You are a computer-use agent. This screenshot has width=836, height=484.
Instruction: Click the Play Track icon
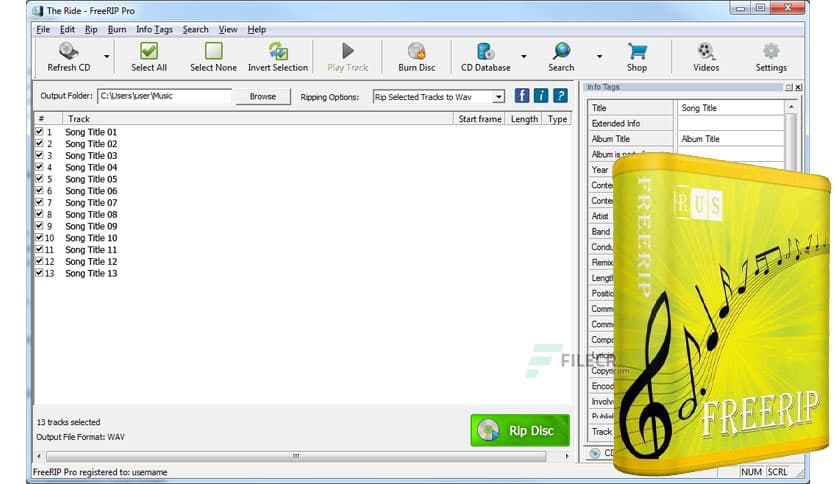348,51
